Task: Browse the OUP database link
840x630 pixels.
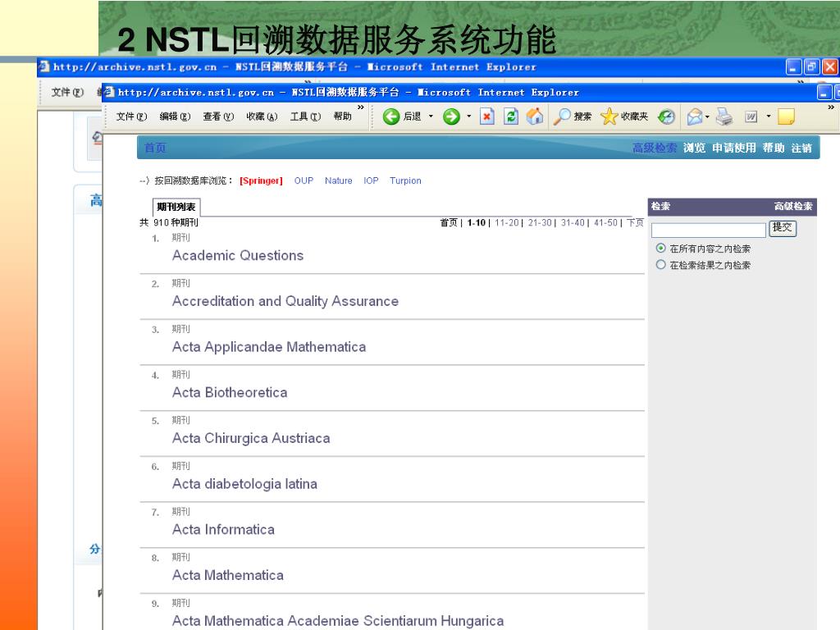Action: tap(304, 180)
